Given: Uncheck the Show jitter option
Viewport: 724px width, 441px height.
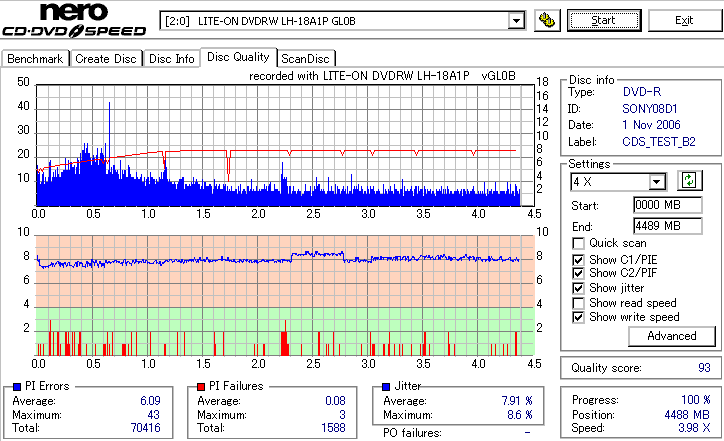Looking at the screenshot, I should [578, 288].
